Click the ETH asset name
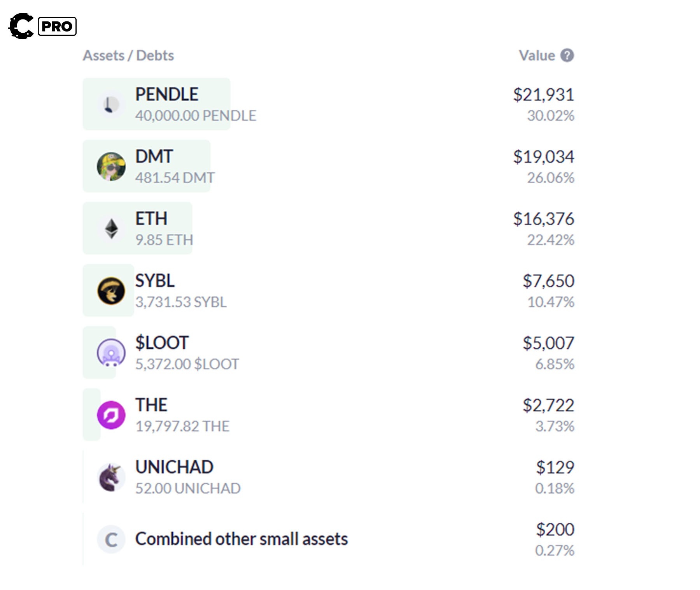700x590 pixels. point(151,219)
